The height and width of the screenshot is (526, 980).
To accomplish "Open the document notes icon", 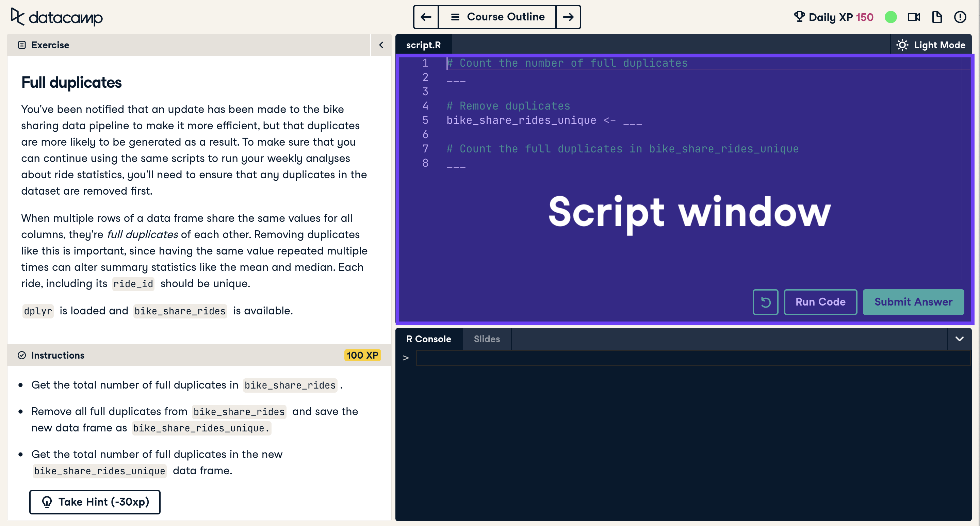I will point(937,17).
